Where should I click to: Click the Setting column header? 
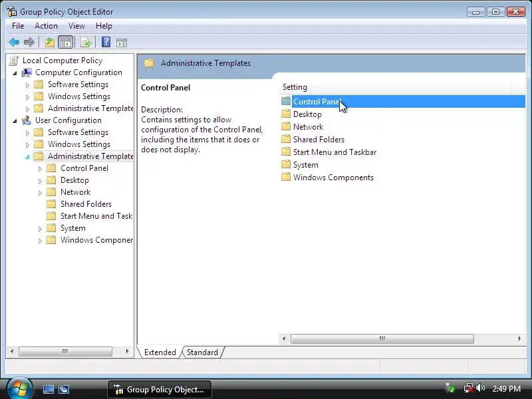395,87
